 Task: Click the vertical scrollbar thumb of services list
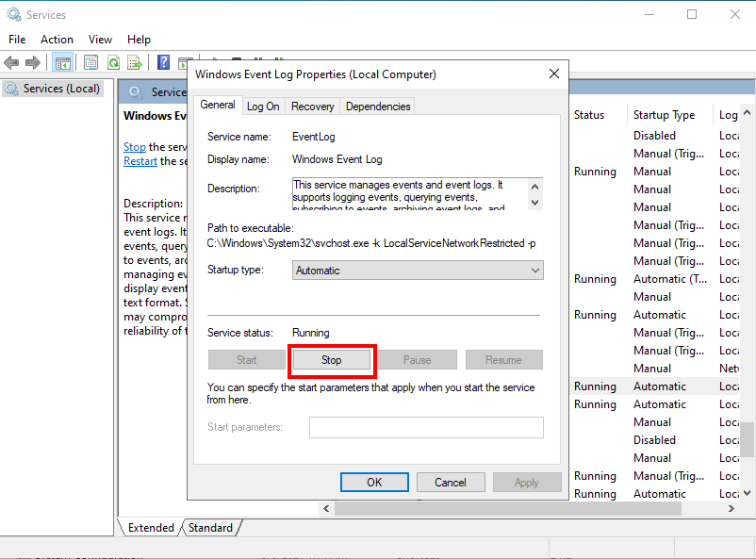pyautogui.click(x=748, y=439)
